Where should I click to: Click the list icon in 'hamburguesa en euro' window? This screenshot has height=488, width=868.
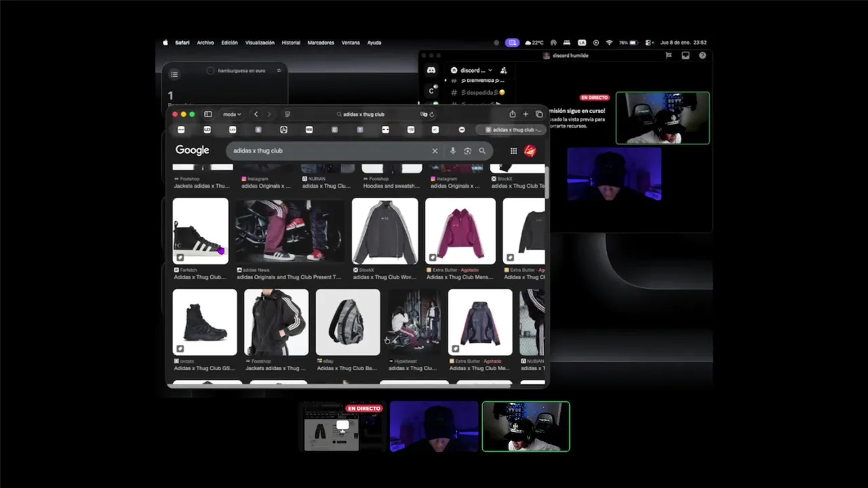(x=174, y=75)
